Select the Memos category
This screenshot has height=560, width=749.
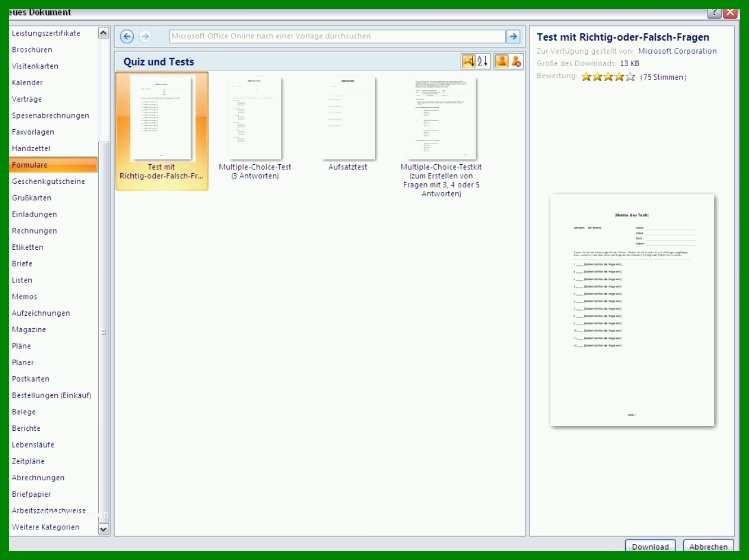coord(24,297)
